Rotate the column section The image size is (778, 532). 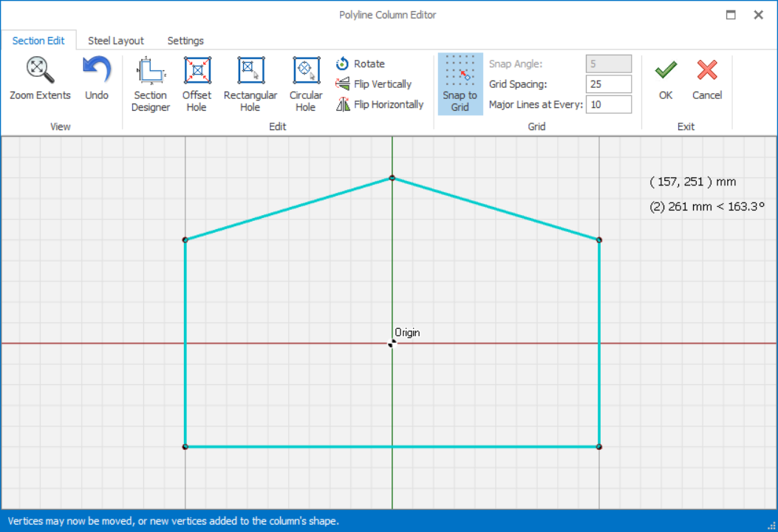[x=361, y=64]
